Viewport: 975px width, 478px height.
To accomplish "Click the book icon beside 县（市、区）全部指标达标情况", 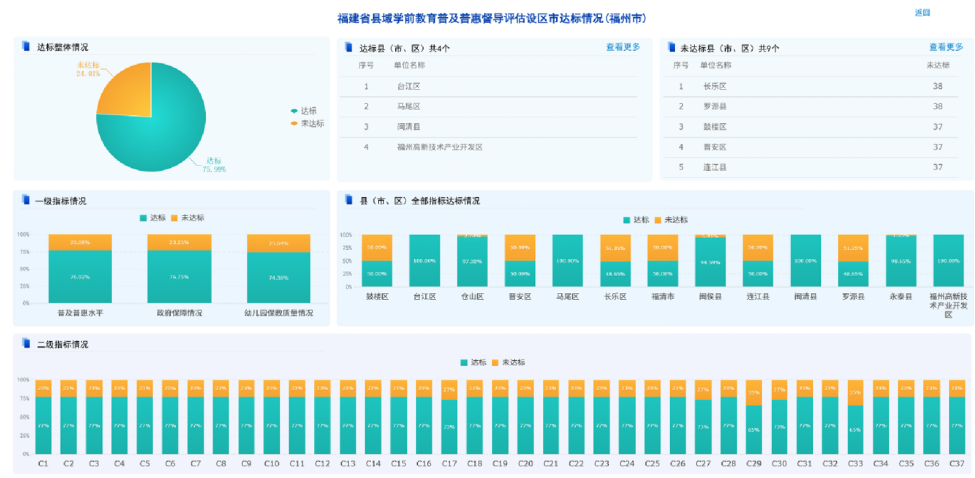I will (x=348, y=200).
